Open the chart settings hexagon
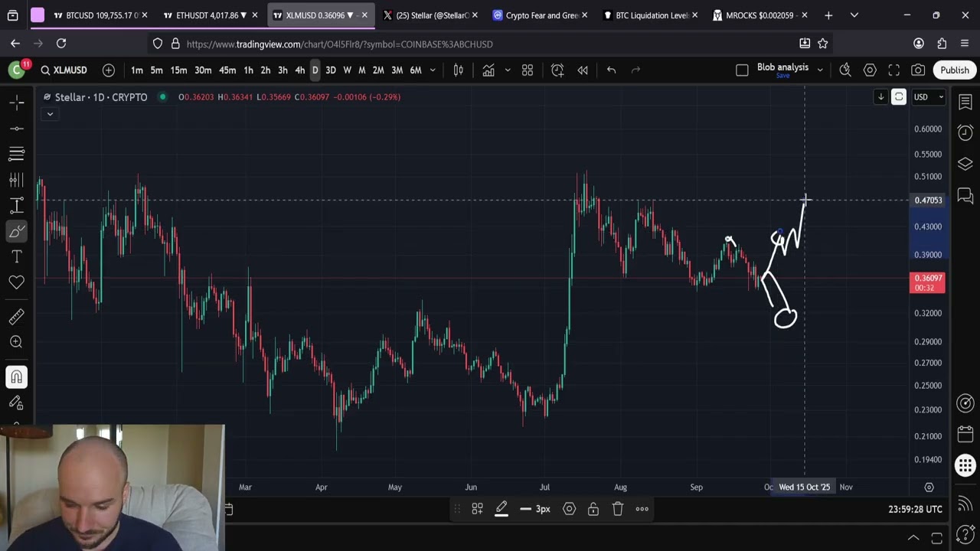This screenshot has height=551, width=980. pos(870,70)
